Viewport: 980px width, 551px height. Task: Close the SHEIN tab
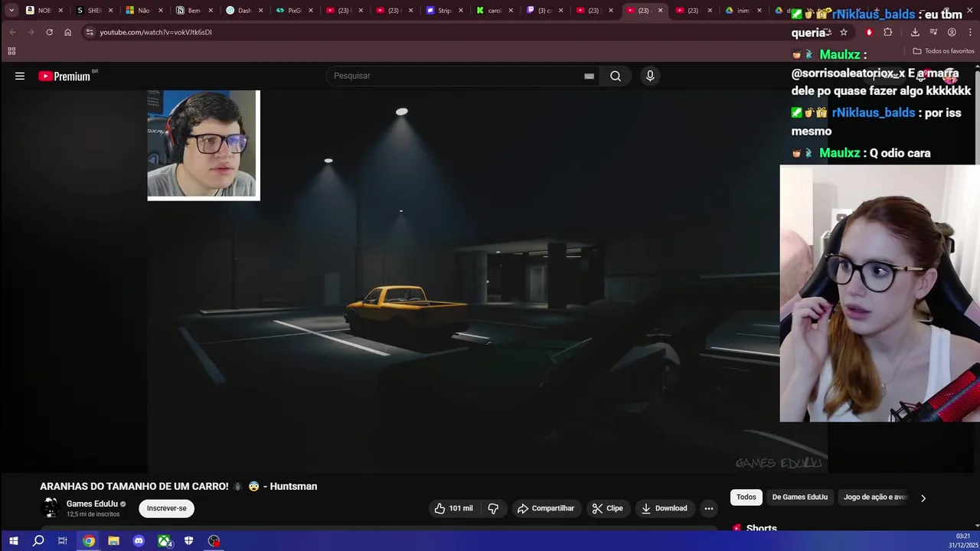pyautogui.click(x=110, y=11)
